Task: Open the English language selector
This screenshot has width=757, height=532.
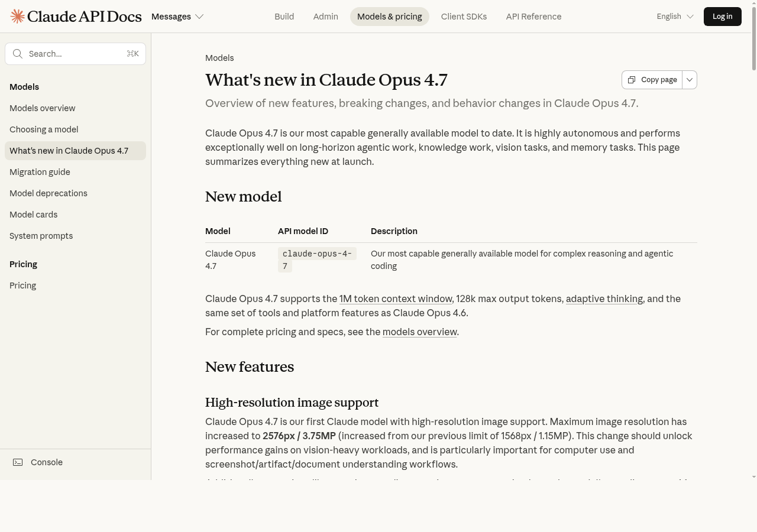Action: (x=674, y=16)
